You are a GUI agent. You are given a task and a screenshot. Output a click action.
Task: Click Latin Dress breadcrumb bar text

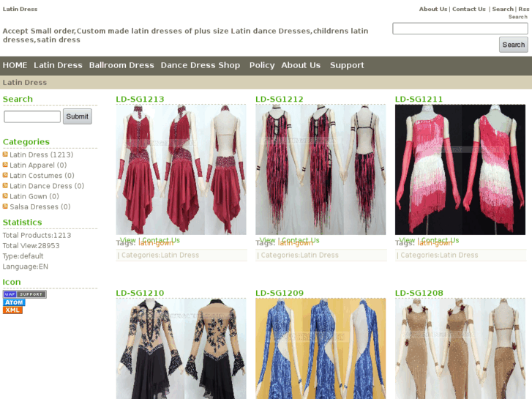[25, 83]
